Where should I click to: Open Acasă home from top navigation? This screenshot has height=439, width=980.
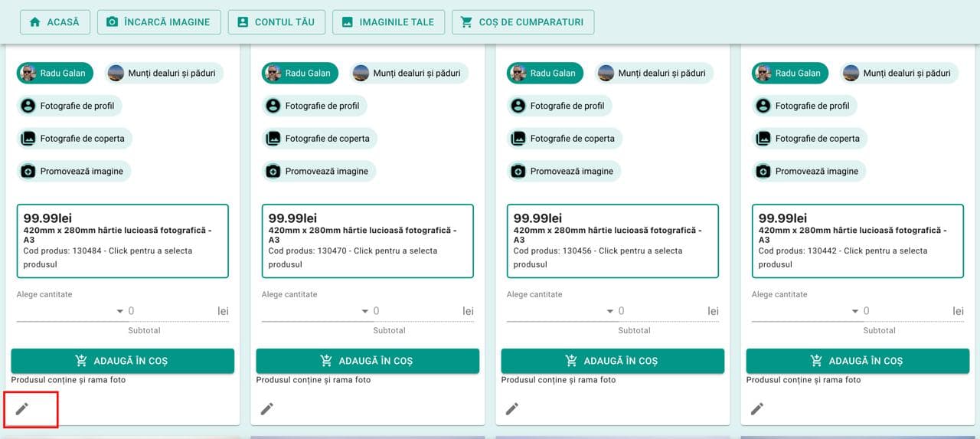pyautogui.click(x=55, y=22)
